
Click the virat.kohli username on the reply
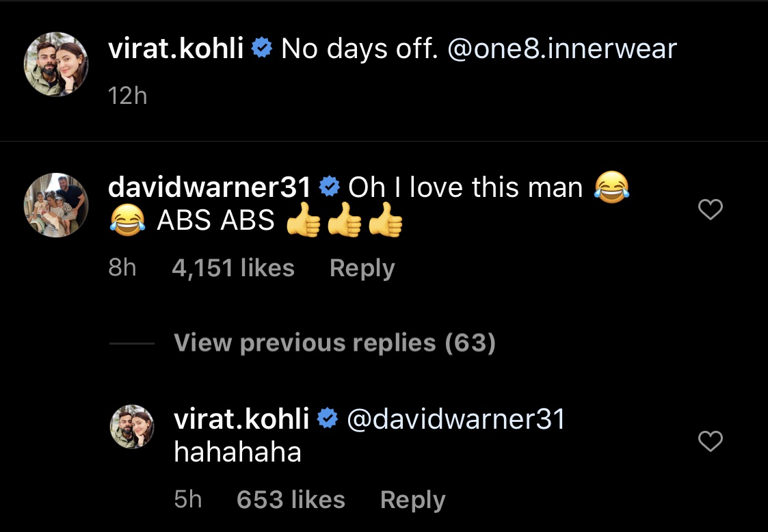(x=241, y=418)
